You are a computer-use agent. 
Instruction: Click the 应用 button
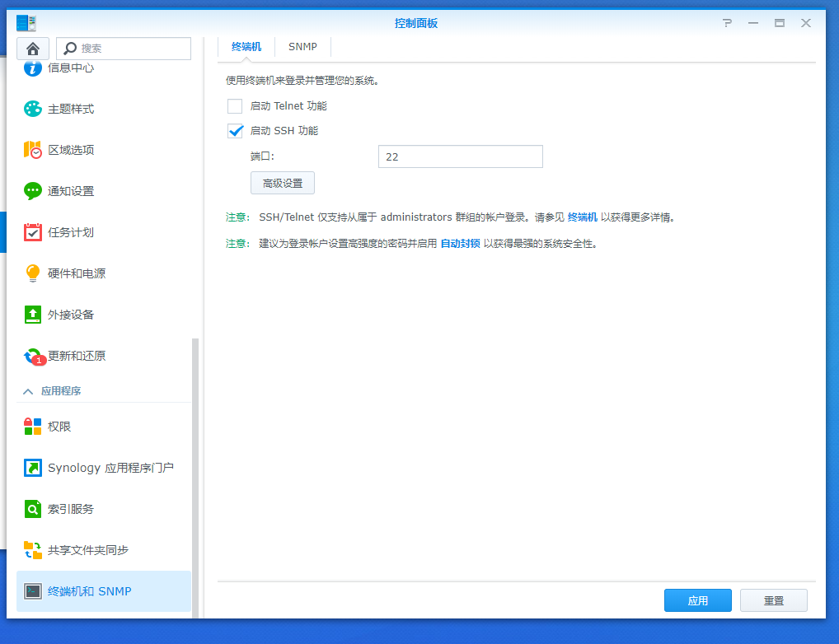(x=697, y=600)
